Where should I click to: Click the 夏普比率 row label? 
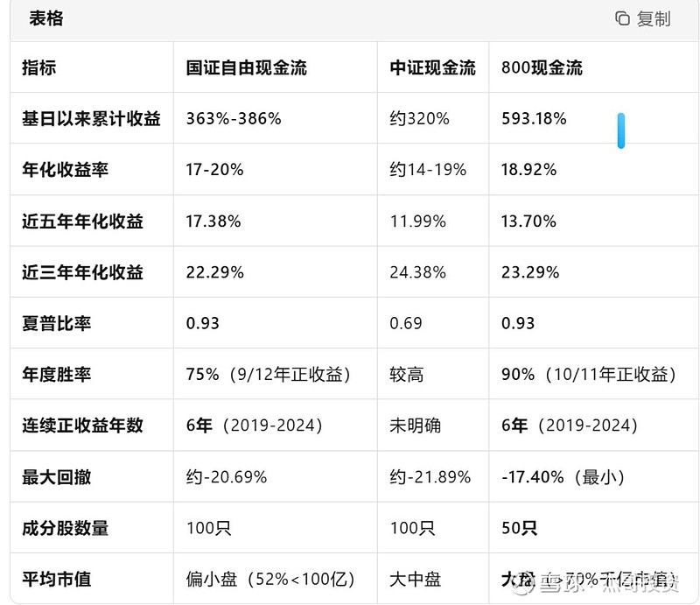point(57,323)
